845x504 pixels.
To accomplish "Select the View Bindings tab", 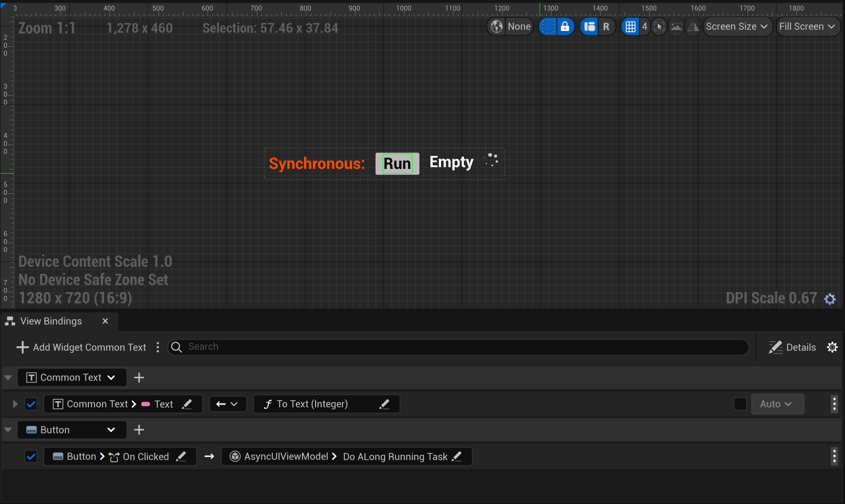I will (x=51, y=321).
